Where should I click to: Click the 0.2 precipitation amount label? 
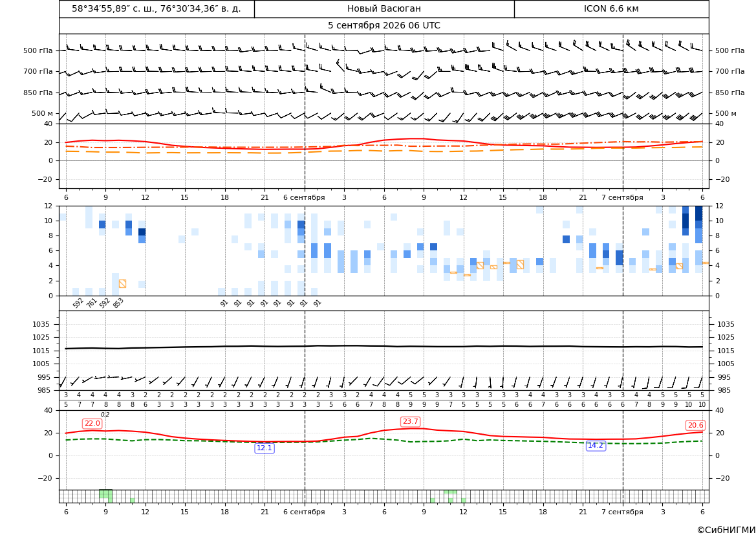(x=105, y=415)
